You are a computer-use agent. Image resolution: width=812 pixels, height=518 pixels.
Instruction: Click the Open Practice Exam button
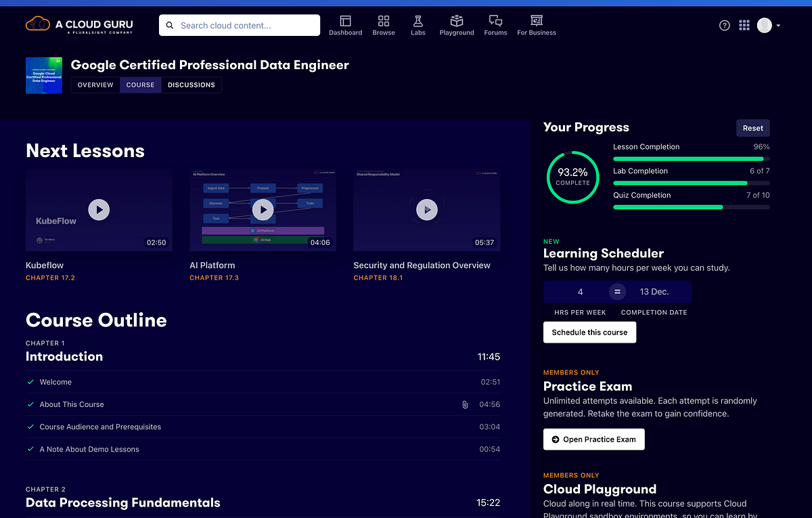(593, 439)
